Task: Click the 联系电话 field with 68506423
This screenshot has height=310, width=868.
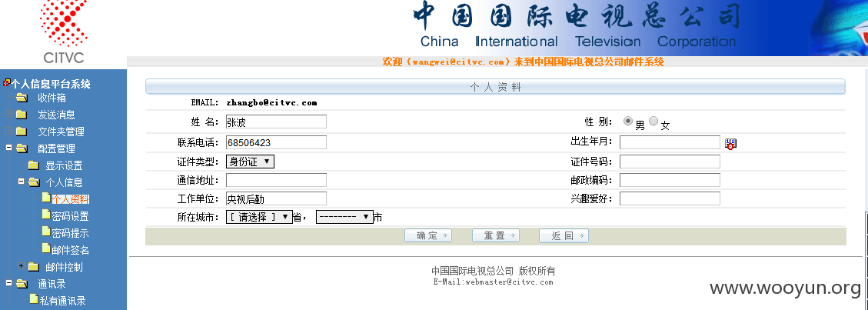Action: click(276, 142)
